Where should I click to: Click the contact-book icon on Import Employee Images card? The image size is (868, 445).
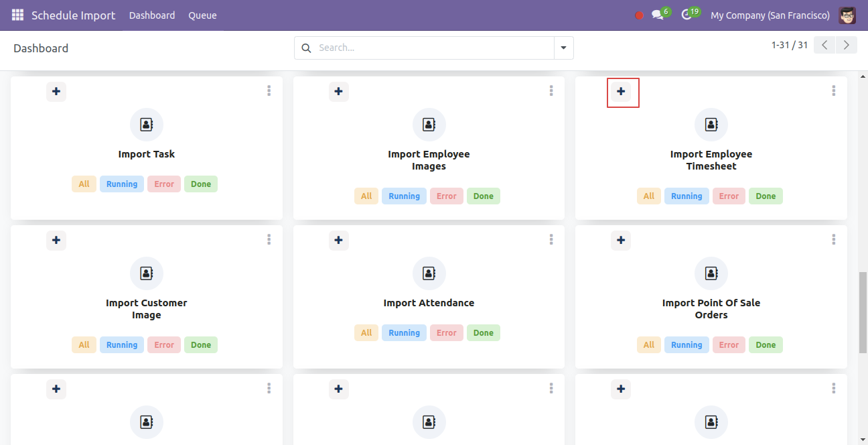click(x=429, y=125)
